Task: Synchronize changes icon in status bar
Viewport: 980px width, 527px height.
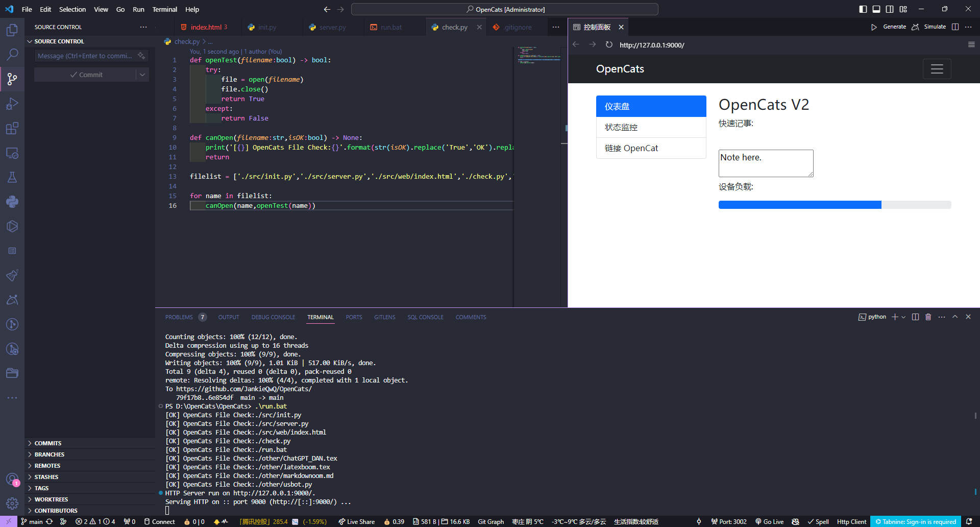Action: (50, 521)
